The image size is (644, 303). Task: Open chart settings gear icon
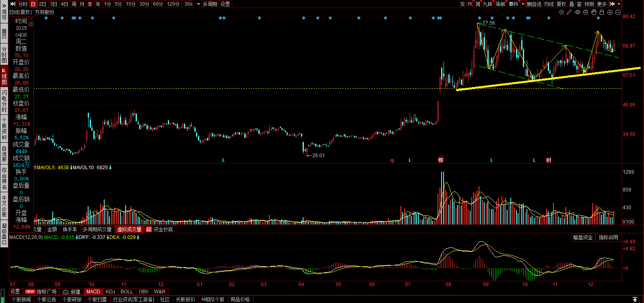coord(561,12)
